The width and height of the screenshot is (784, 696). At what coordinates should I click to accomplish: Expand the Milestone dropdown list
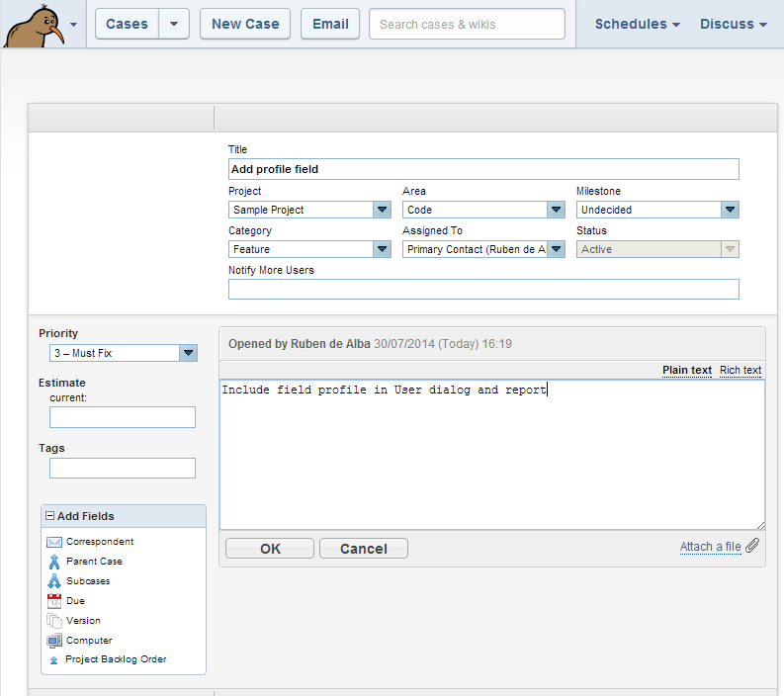730,210
